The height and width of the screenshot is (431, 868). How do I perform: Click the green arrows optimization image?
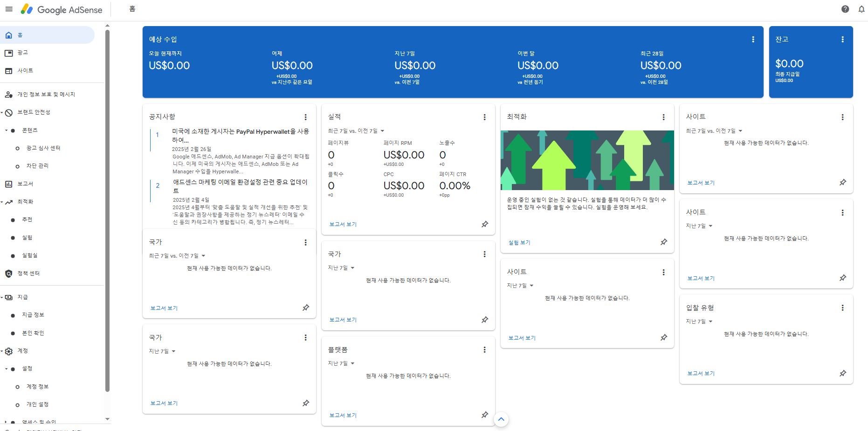587,160
